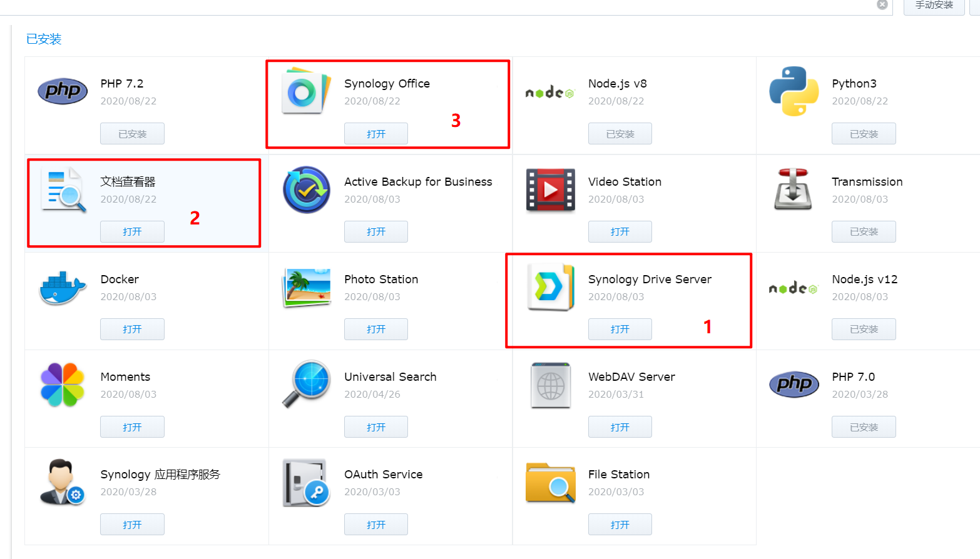Click the Python3 package name
980x559 pixels.
coord(854,84)
